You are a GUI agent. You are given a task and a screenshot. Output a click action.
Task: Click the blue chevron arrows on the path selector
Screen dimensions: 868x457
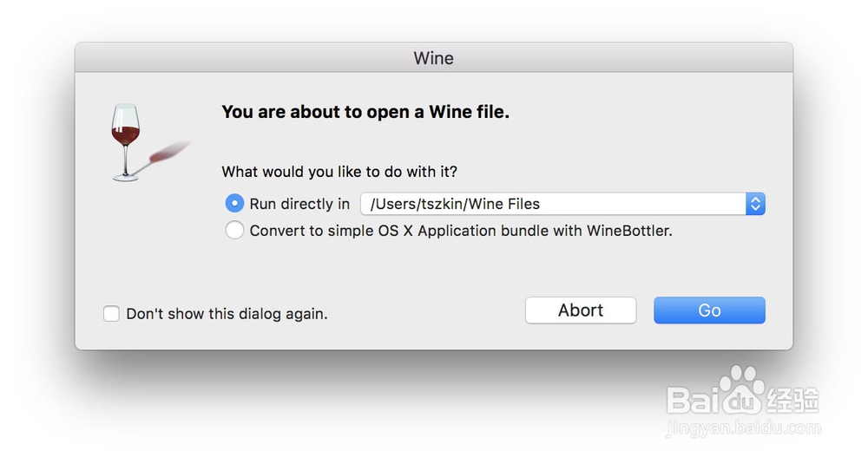tap(755, 204)
